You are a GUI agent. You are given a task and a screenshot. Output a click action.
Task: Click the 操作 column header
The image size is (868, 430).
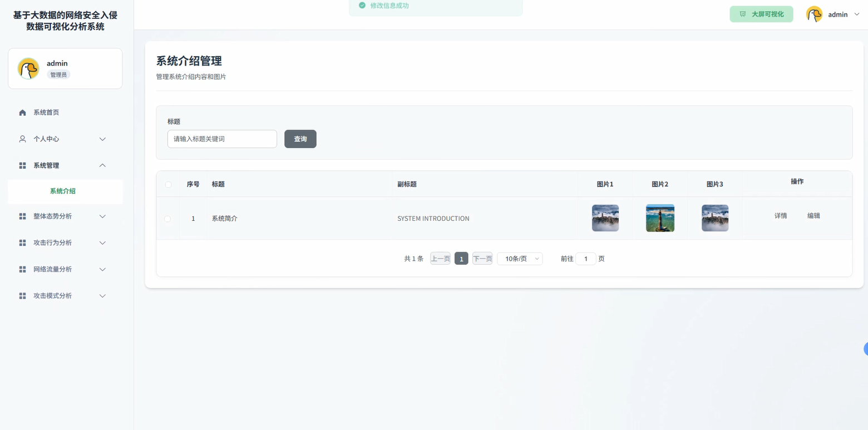(797, 182)
